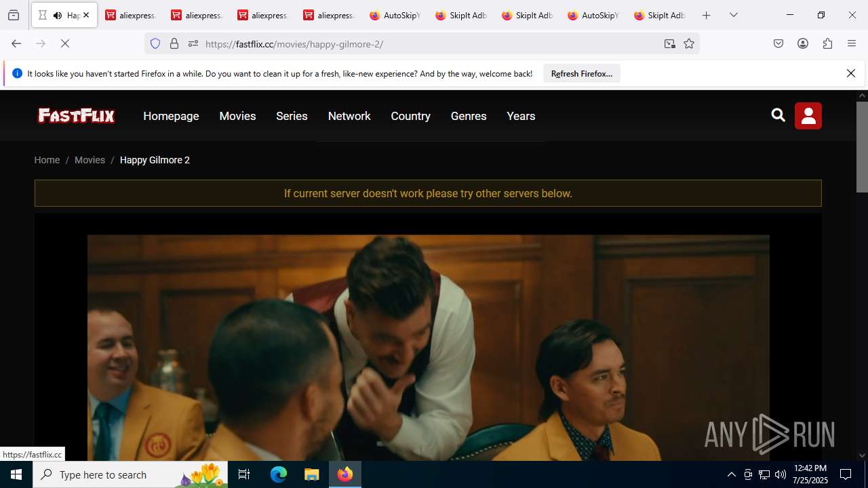Dismiss the Firefox notification bar

click(x=851, y=73)
